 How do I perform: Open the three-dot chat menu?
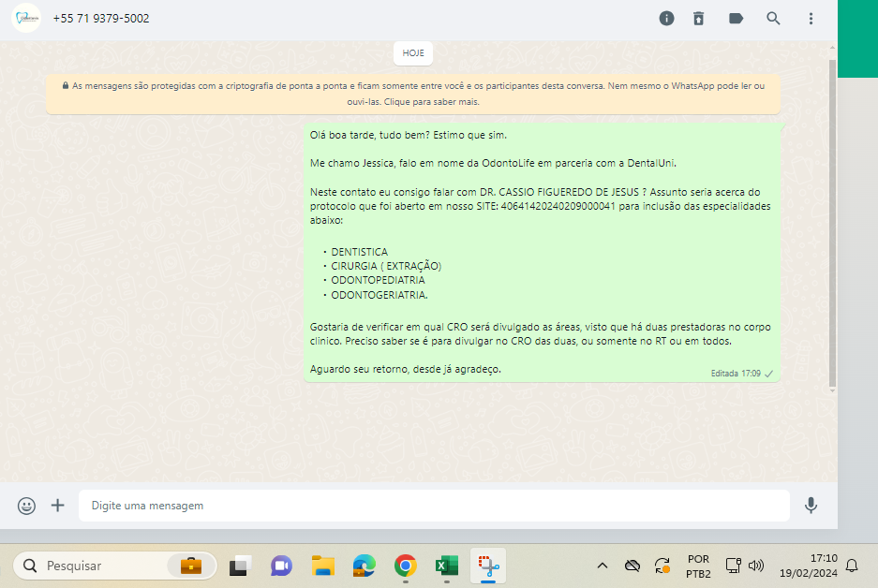point(811,19)
